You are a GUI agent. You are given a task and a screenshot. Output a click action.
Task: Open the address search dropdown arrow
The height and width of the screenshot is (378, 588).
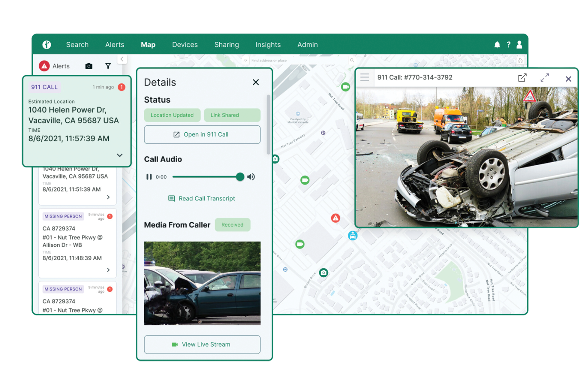(245, 60)
